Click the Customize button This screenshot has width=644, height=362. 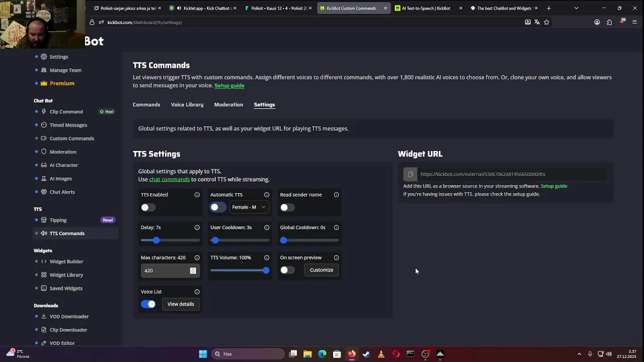321,270
